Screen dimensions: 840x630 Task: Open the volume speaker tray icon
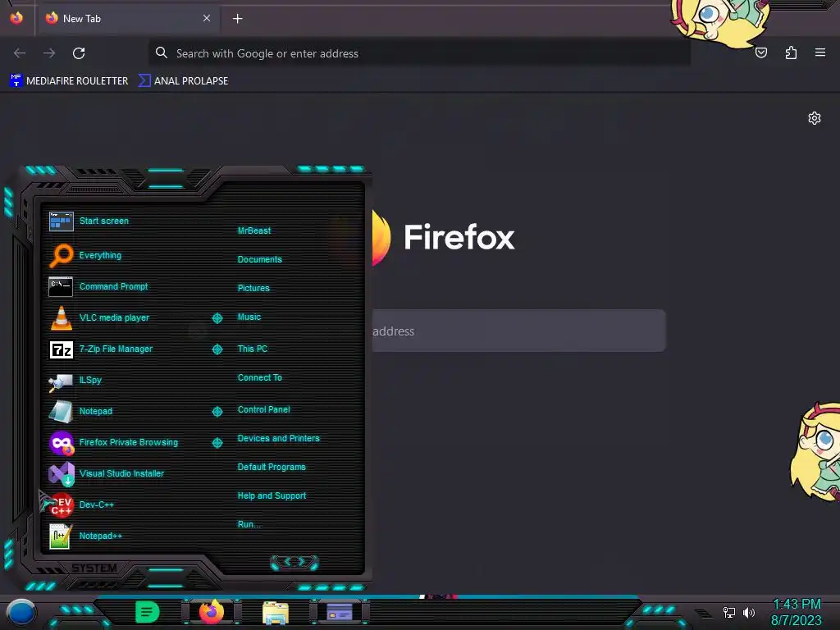[748, 612]
